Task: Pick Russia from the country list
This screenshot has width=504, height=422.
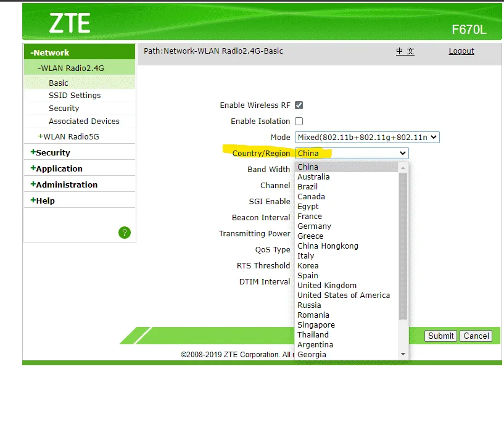Action: (347, 305)
